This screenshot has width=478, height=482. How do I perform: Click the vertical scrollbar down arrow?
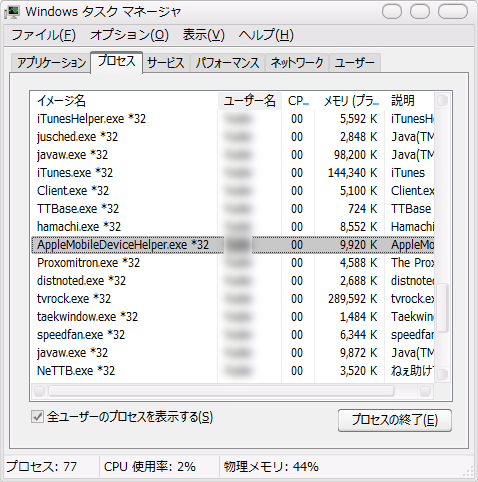click(x=442, y=375)
